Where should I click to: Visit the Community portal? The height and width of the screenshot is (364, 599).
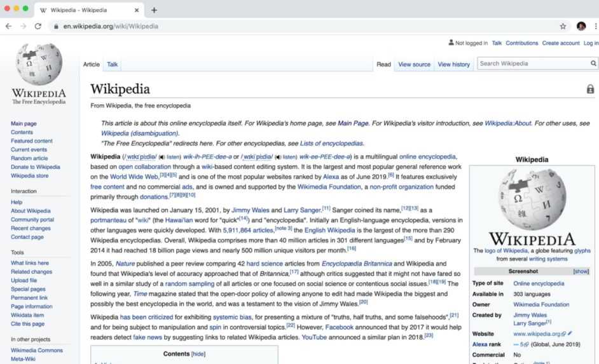point(32,220)
